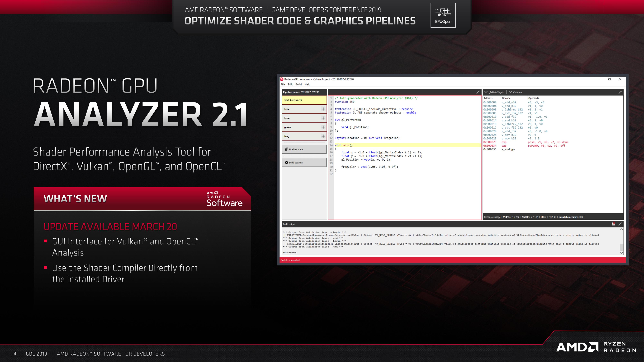This screenshot has width=644, height=362.
Task: Select disassembly row 0x000034 exp param0
Action: (553, 146)
